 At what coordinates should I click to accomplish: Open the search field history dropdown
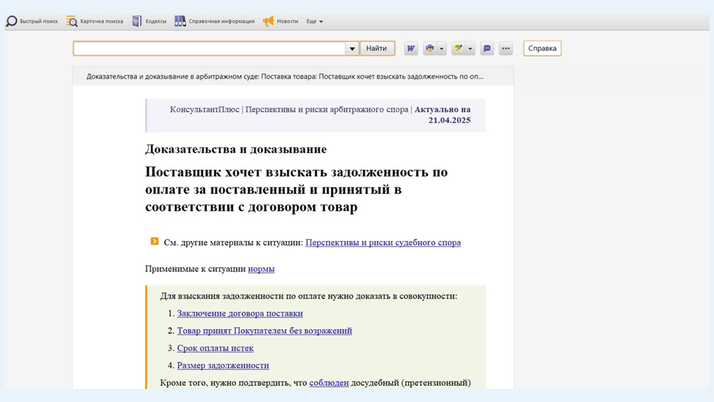(352, 48)
